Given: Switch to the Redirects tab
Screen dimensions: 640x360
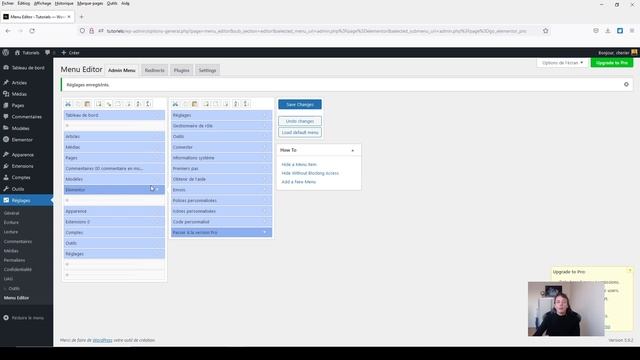Looking at the screenshot, I should (155, 70).
